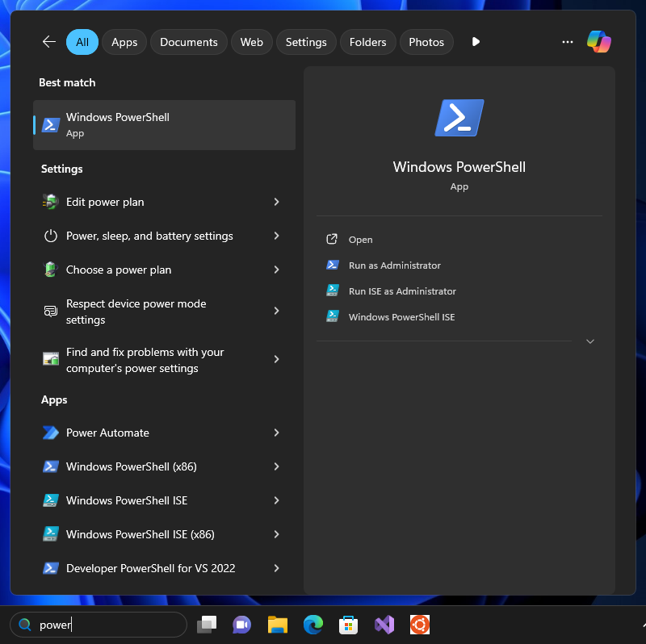Screen dimensions: 646x644
Task: Click the Edit power plan battery icon
Action: tap(50, 202)
